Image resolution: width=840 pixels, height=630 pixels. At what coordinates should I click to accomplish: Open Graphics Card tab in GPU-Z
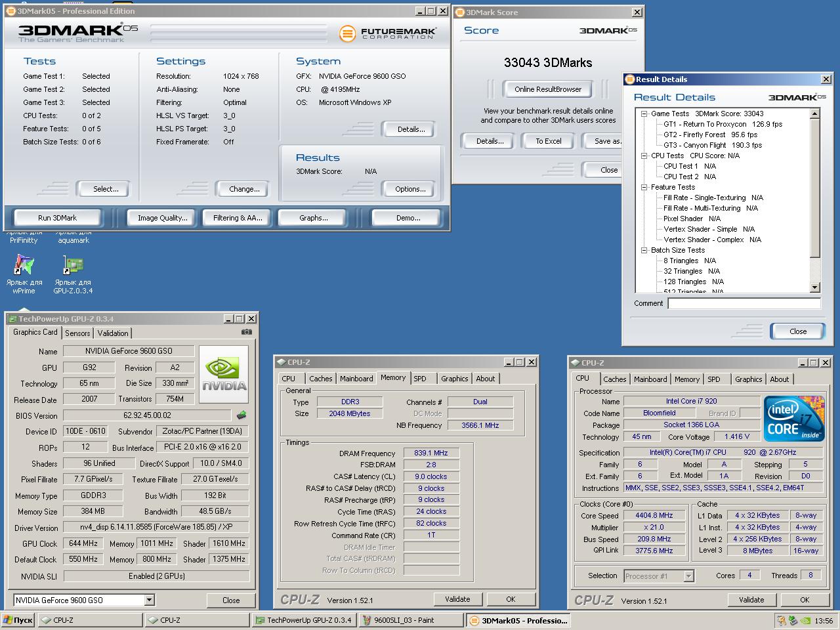35,332
